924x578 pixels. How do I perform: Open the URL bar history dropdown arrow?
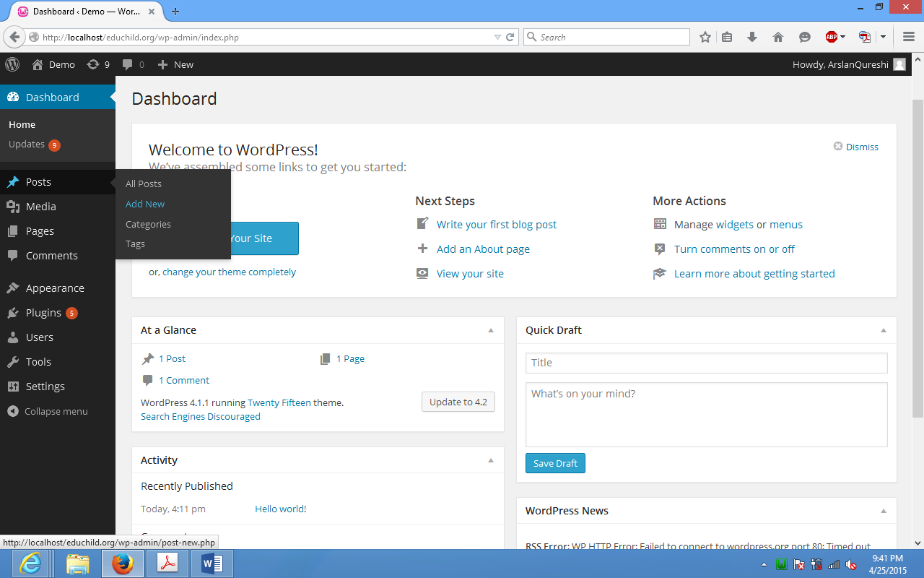(x=497, y=37)
